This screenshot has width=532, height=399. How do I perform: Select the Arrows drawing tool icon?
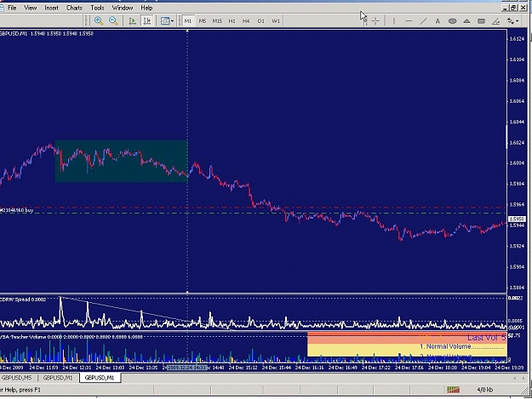[511, 21]
